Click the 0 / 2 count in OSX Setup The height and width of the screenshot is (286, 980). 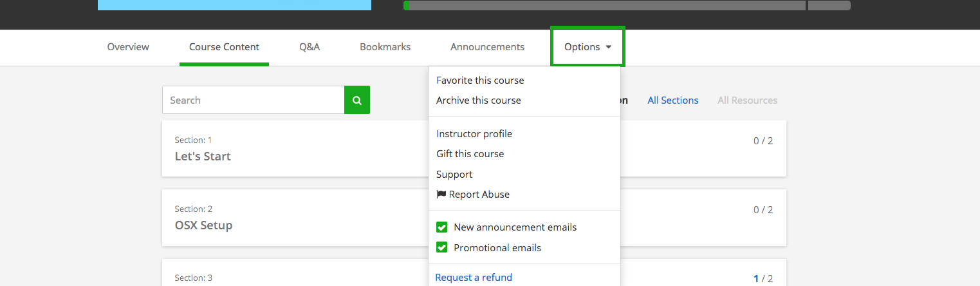(x=763, y=209)
